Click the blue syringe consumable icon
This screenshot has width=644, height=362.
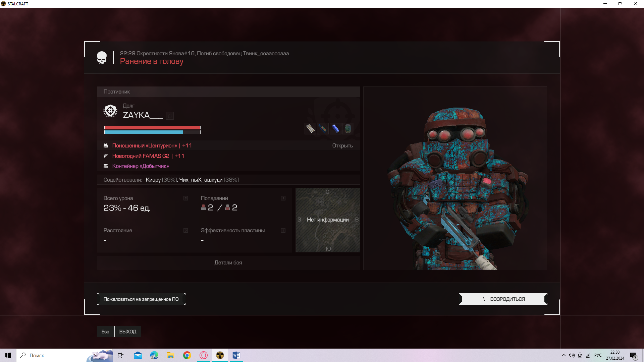[x=335, y=128]
